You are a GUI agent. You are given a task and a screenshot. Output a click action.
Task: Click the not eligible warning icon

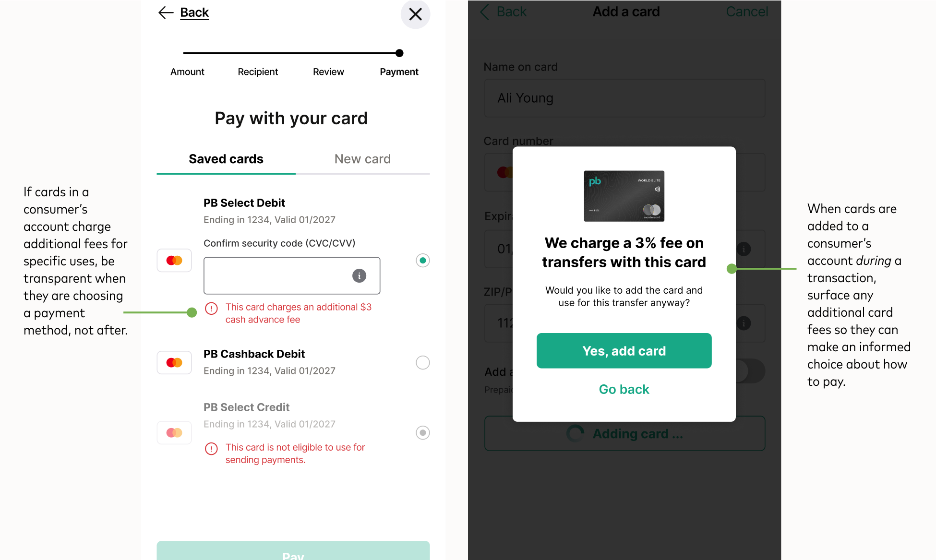[211, 449]
